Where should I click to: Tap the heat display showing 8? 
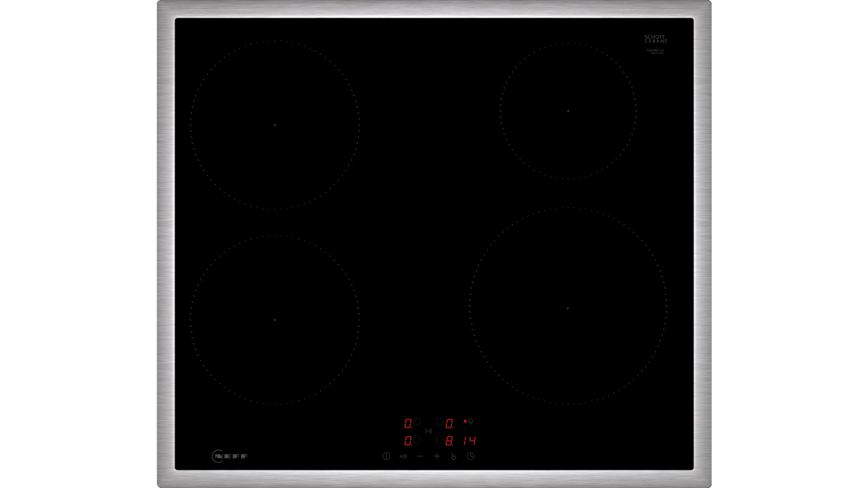click(x=449, y=441)
